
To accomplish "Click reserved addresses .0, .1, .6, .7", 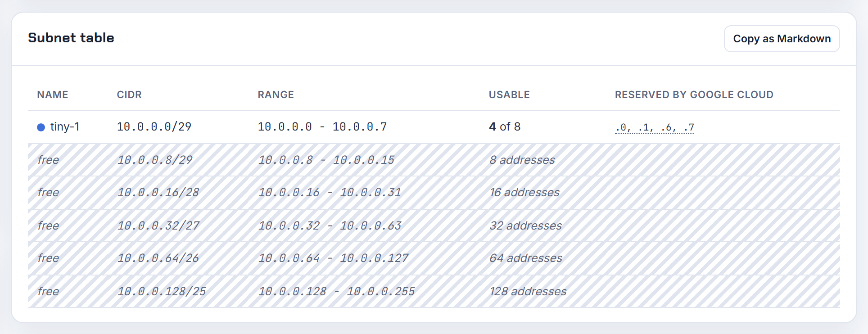I will pyautogui.click(x=655, y=127).
